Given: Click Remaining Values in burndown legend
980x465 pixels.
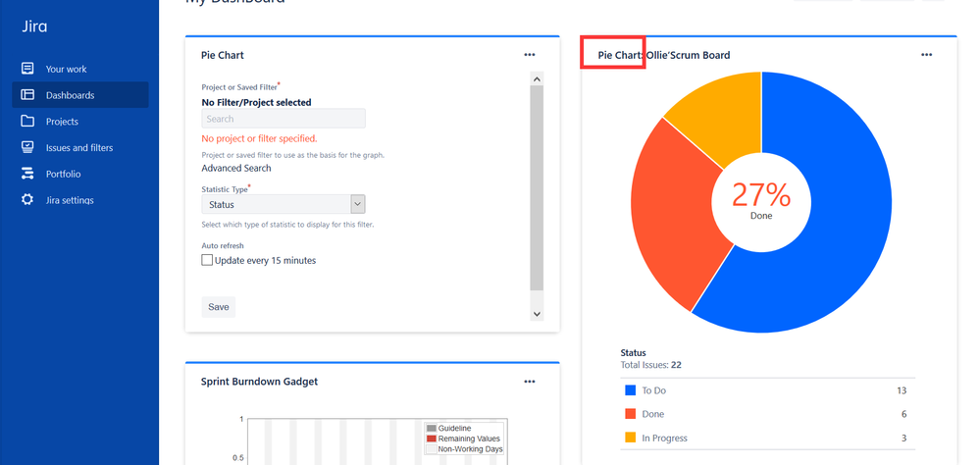Looking at the screenshot, I should click(469, 439).
